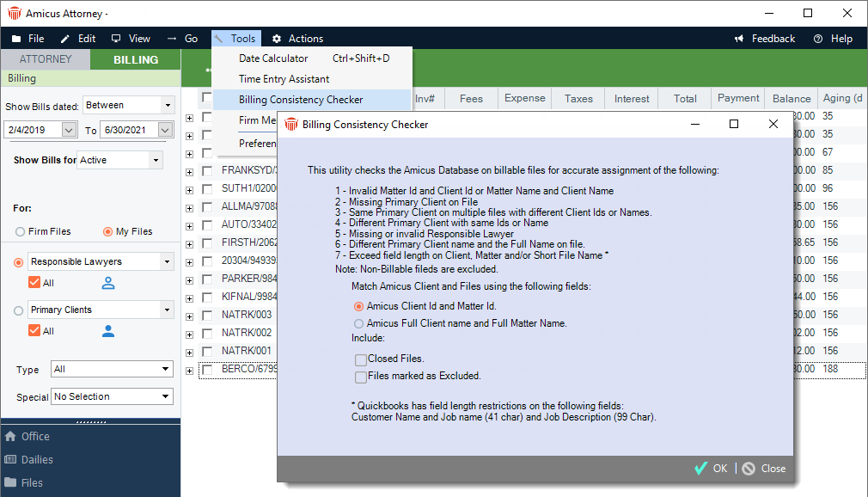Click the Go menu arrow icon
This screenshot has width=868, height=497.
click(x=172, y=39)
